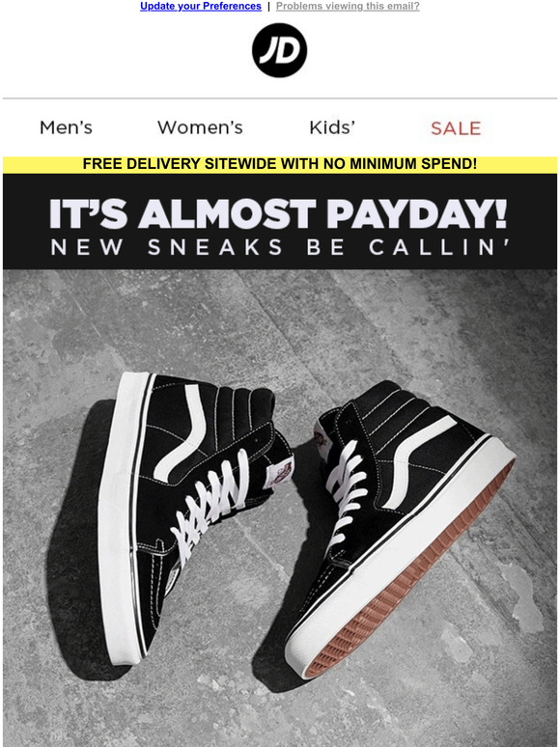The height and width of the screenshot is (747, 560).
Task: Select the Women's navigation item
Action: (x=200, y=127)
